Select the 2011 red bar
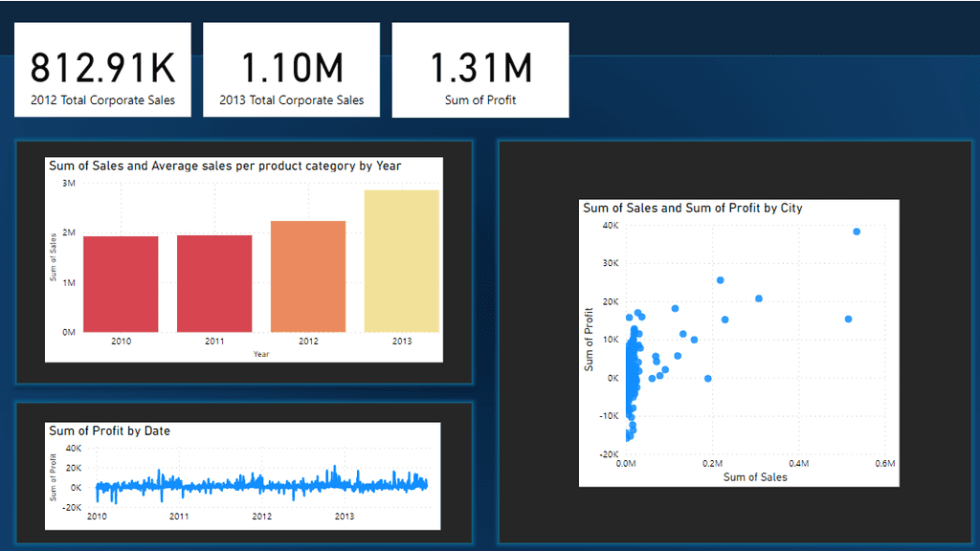Screen dimensions: 980x551 (x=214, y=282)
